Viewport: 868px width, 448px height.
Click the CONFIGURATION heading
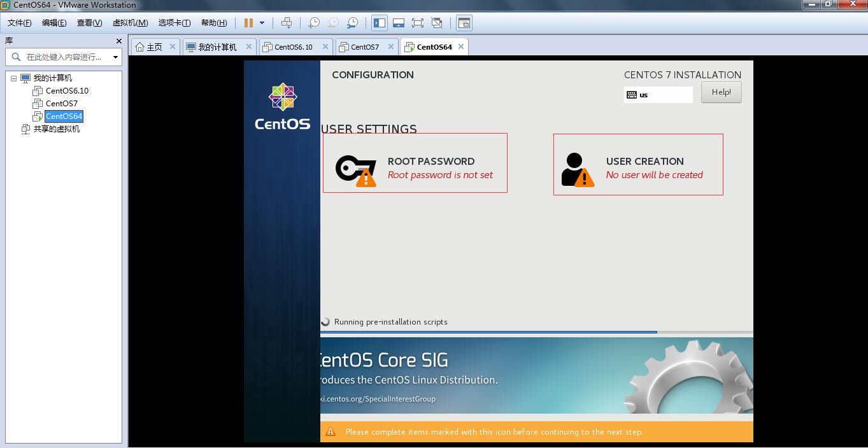[x=373, y=74]
